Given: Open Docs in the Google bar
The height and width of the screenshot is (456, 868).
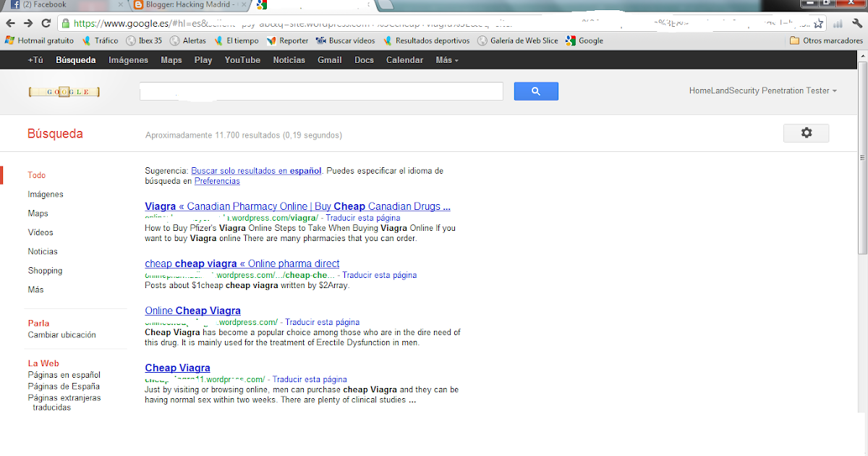Looking at the screenshot, I should click(x=364, y=60).
